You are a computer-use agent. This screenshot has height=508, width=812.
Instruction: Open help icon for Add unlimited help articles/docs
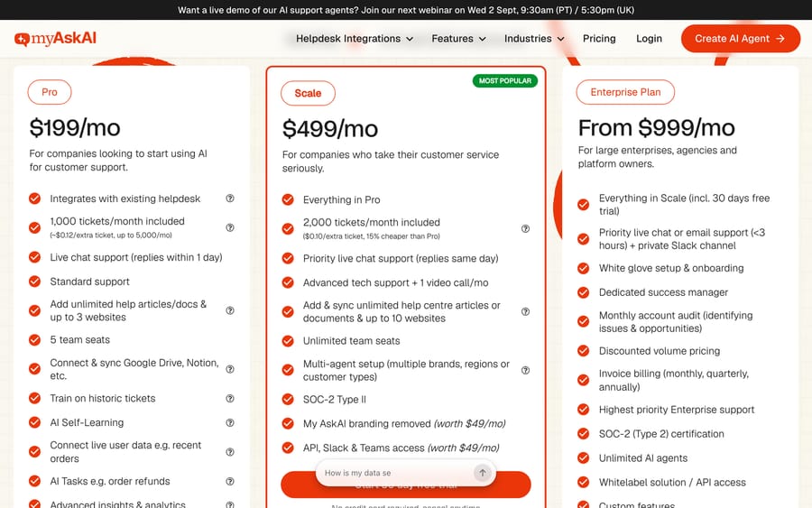pos(230,310)
